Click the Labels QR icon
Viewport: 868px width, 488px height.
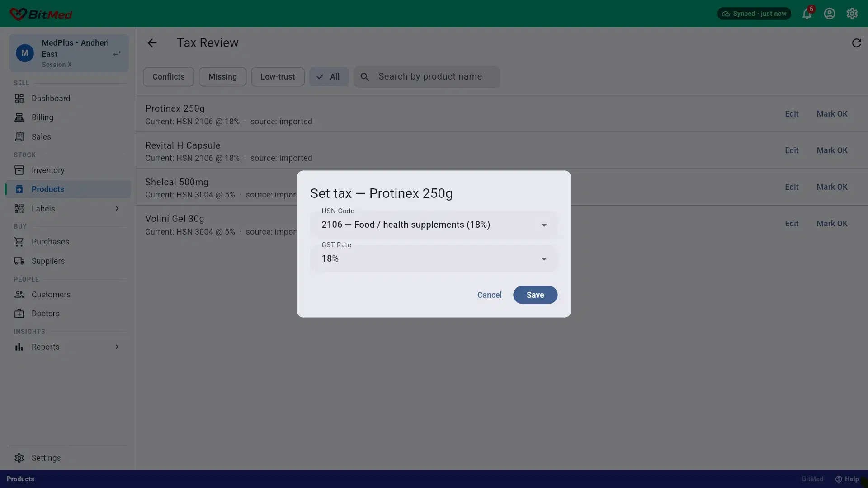[x=19, y=209]
